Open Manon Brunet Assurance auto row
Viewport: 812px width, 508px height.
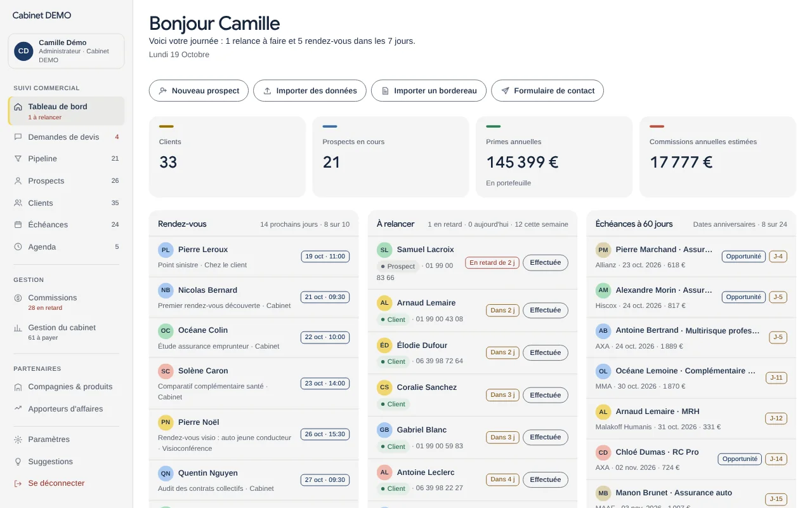691,494
